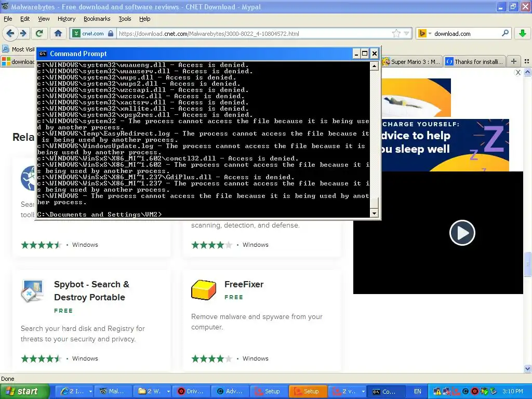Click the Spybot application icon
Screen dimensions: 532x399
[x=32, y=290]
